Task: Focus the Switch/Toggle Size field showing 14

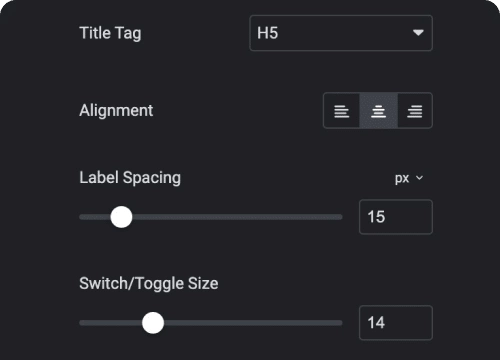Action: coord(396,323)
